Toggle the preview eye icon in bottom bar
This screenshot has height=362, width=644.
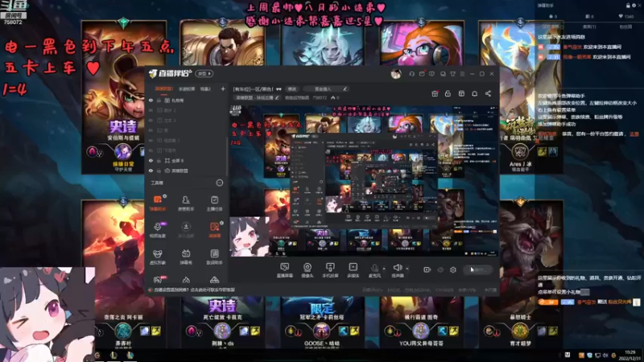(x=440, y=269)
